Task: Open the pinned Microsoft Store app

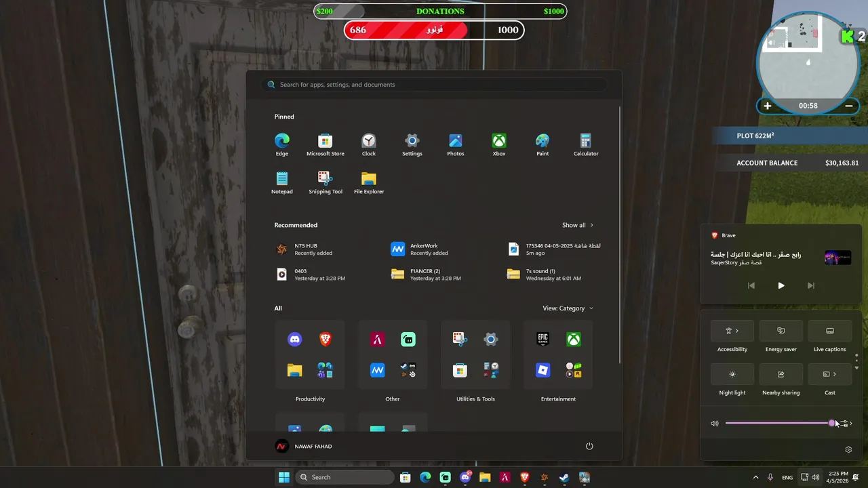Action: tap(325, 144)
